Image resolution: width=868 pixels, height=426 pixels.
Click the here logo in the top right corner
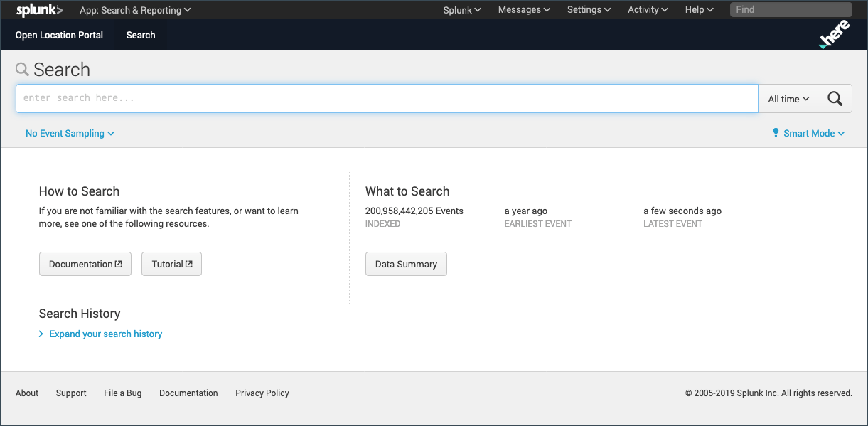point(833,33)
